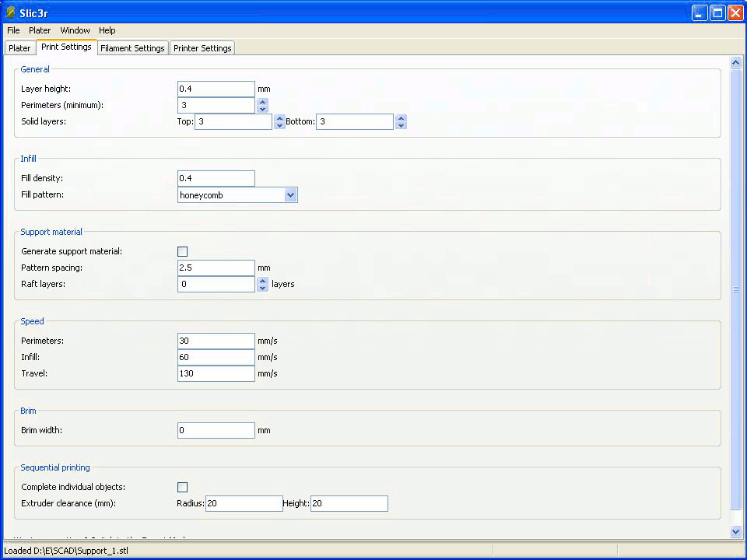Open the Help menu
The height and width of the screenshot is (560, 747).
pos(107,30)
